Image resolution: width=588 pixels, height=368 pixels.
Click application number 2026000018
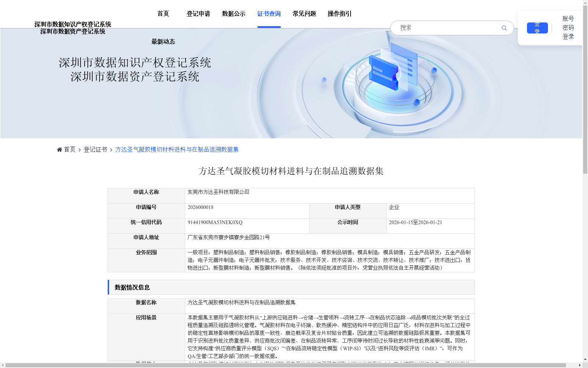coord(201,207)
